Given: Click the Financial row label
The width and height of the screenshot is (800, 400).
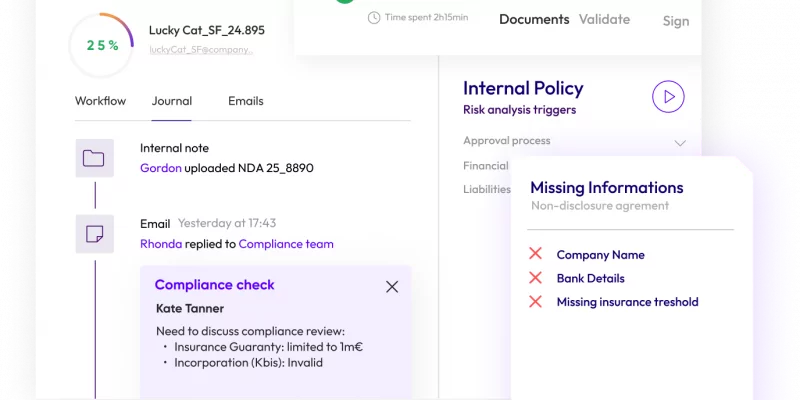Looking at the screenshot, I should (x=486, y=165).
